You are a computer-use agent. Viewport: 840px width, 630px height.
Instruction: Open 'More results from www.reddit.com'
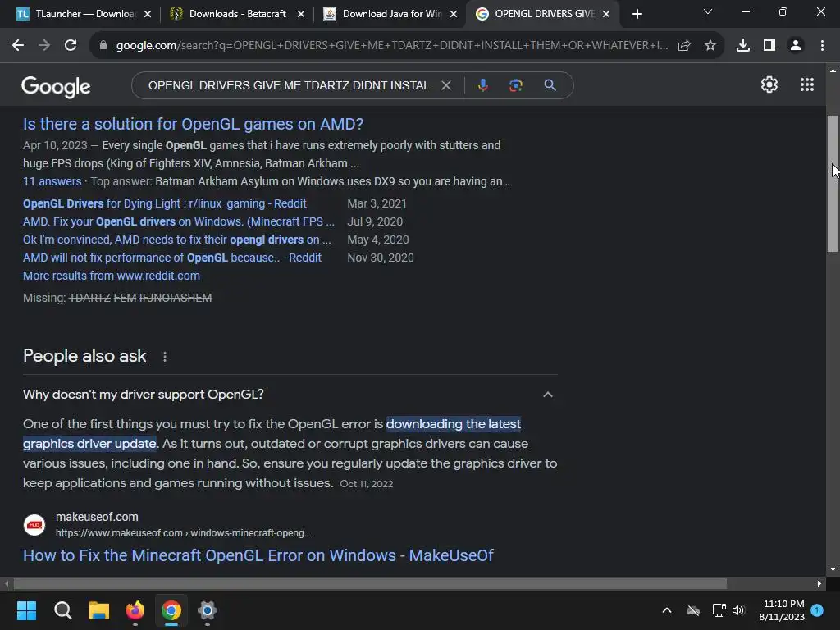(112, 276)
